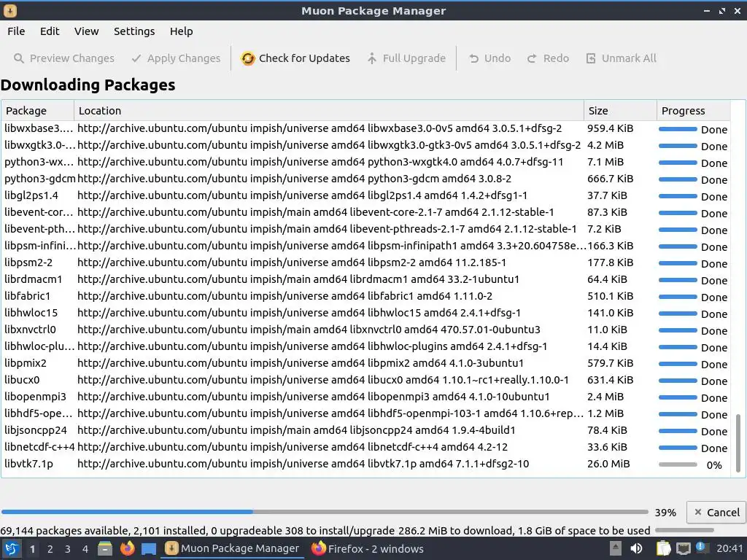Click the libucx0 location URL
The width and height of the screenshot is (747, 560).
coord(323,380)
